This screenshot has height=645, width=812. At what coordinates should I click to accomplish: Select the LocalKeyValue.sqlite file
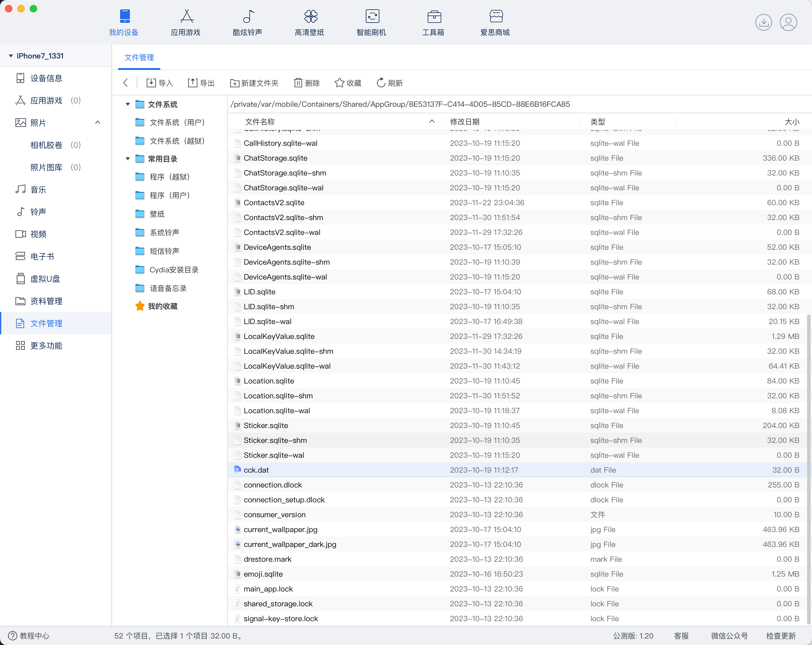519,336
